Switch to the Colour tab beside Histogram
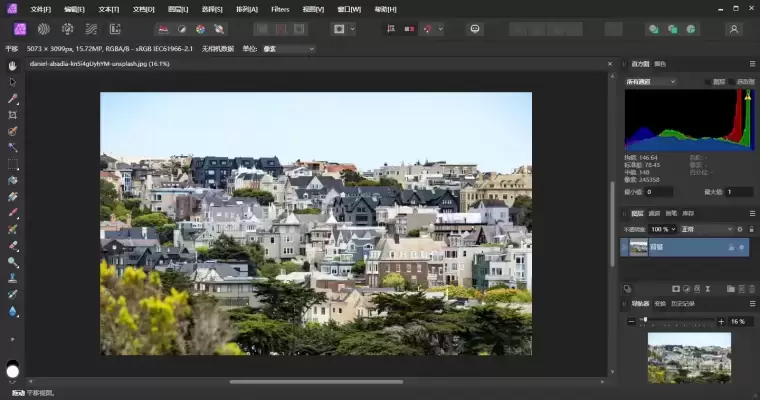760x400 pixels. 660,64
